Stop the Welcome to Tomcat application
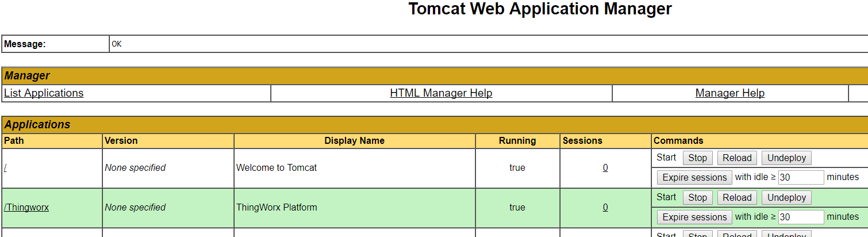The height and width of the screenshot is (237, 868). click(697, 158)
